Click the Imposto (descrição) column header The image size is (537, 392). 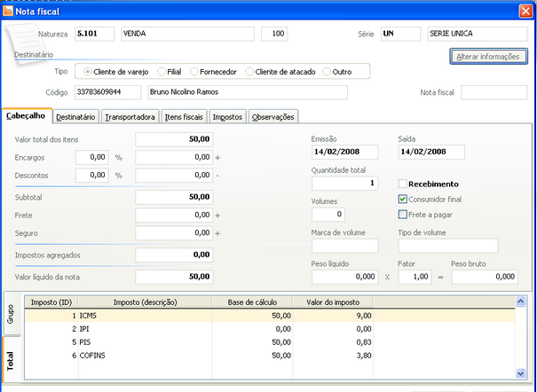point(146,302)
